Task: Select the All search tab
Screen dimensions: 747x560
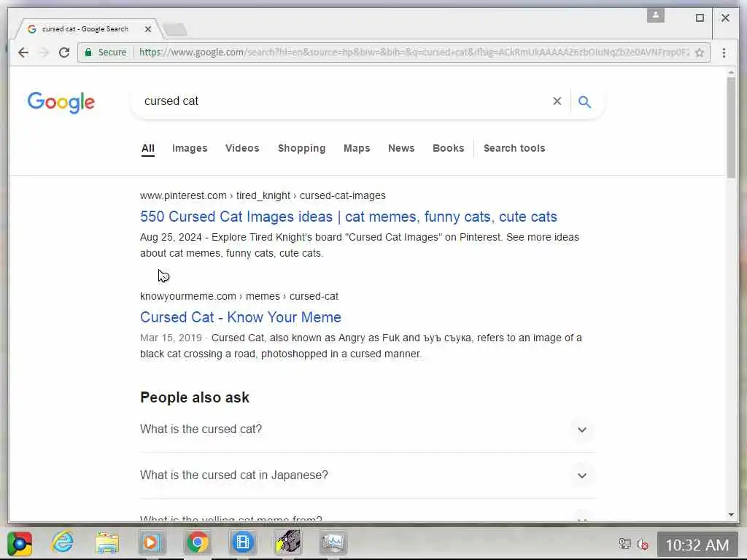Action: point(147,148)
